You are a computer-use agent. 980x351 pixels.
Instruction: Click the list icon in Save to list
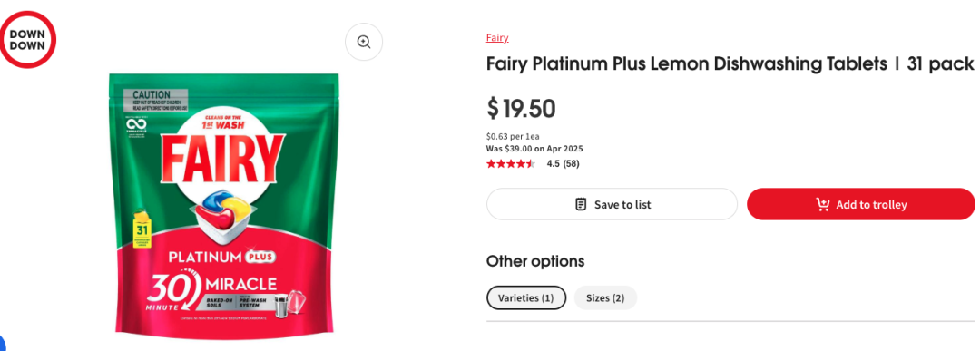pyautogui.click(x=581, y=204)
